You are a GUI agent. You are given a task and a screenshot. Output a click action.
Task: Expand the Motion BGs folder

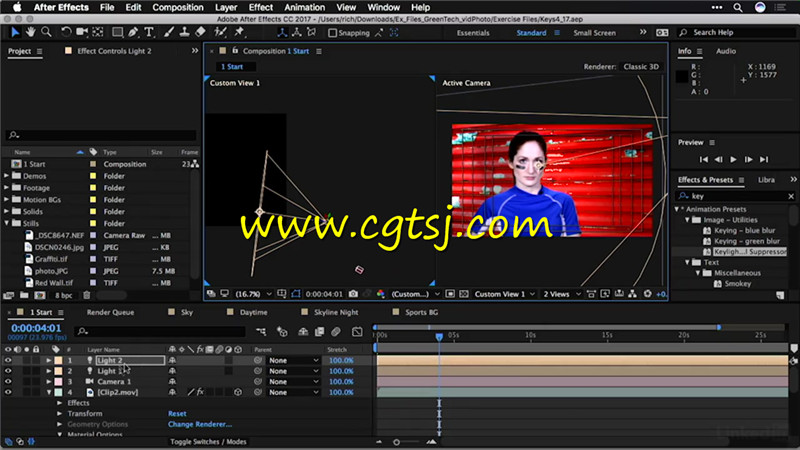(7, 199)
